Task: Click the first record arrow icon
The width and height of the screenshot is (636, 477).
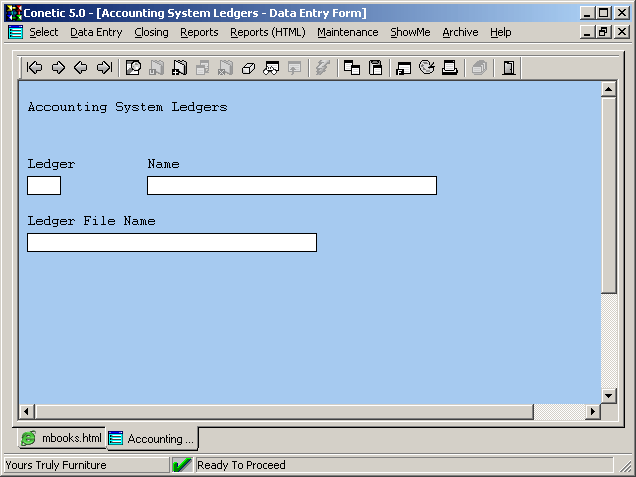Action: coord(35,68)
